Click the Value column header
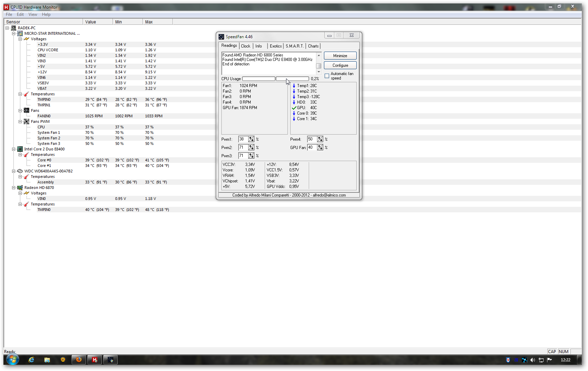 pos(98,22)
